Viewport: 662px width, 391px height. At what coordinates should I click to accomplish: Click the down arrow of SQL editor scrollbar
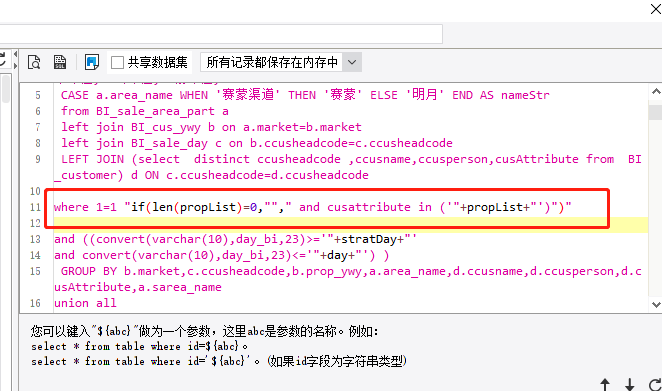[x=656, y=304]
